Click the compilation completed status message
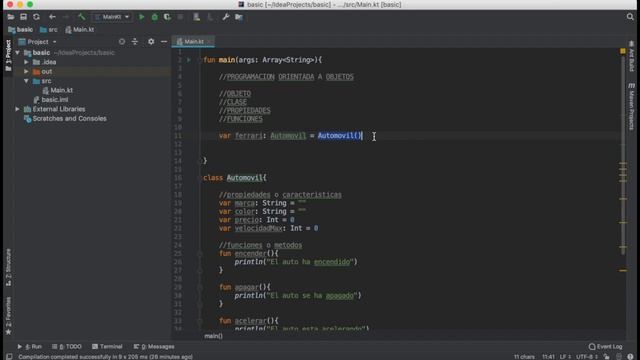The width and height of the screenshot is (640, 360). click(105, 357)
